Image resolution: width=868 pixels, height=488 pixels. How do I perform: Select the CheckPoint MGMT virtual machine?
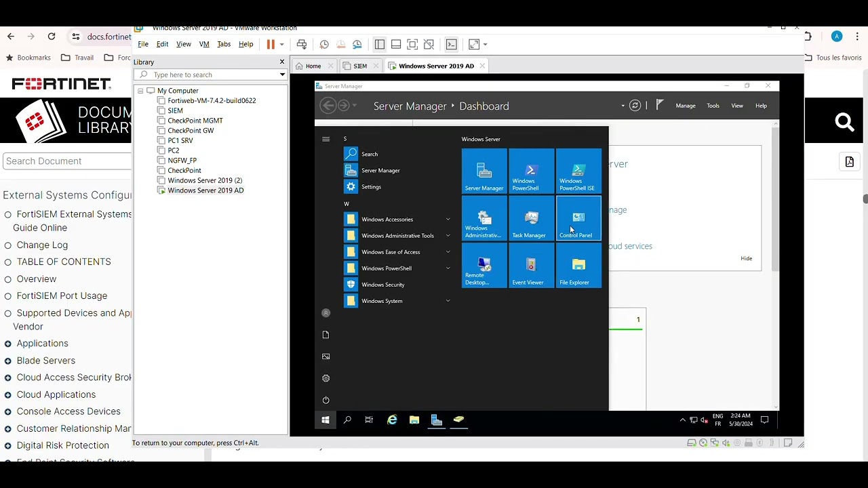195,121
